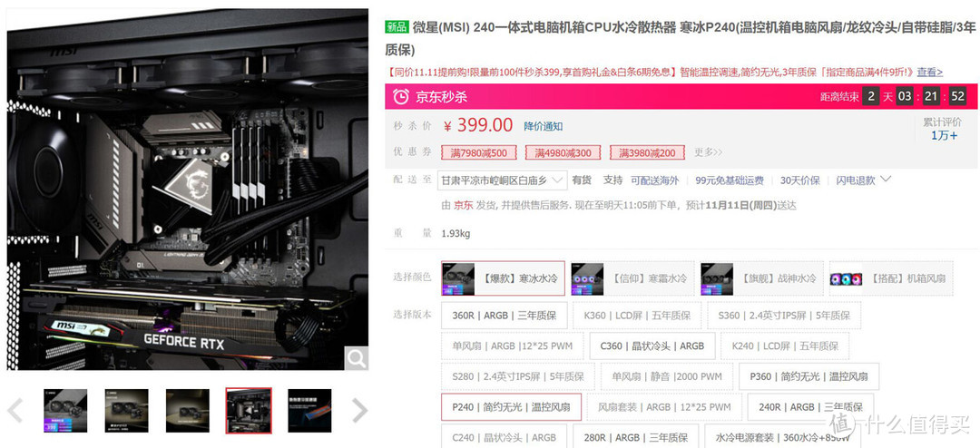Screen dimensions: 980x448
Task: Select color option 【信仰】寒霜水冷
Action: click(x=632, y=278)
